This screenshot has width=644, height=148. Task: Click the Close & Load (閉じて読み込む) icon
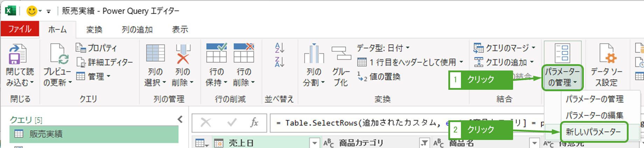point(17,54)
